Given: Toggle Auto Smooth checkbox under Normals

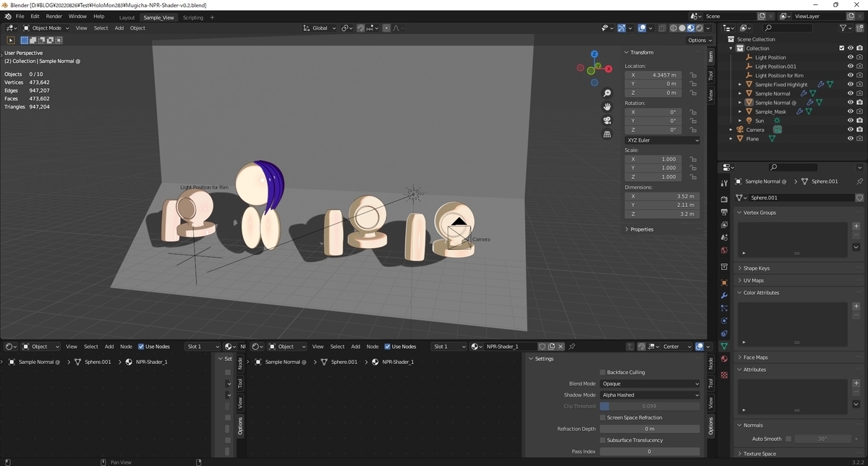Looking at the screenshot, I should 788,439.
